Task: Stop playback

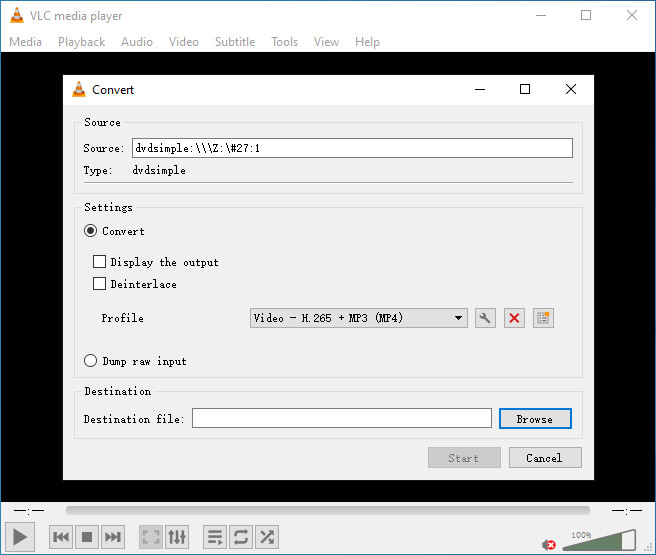Action: (87, 537)
